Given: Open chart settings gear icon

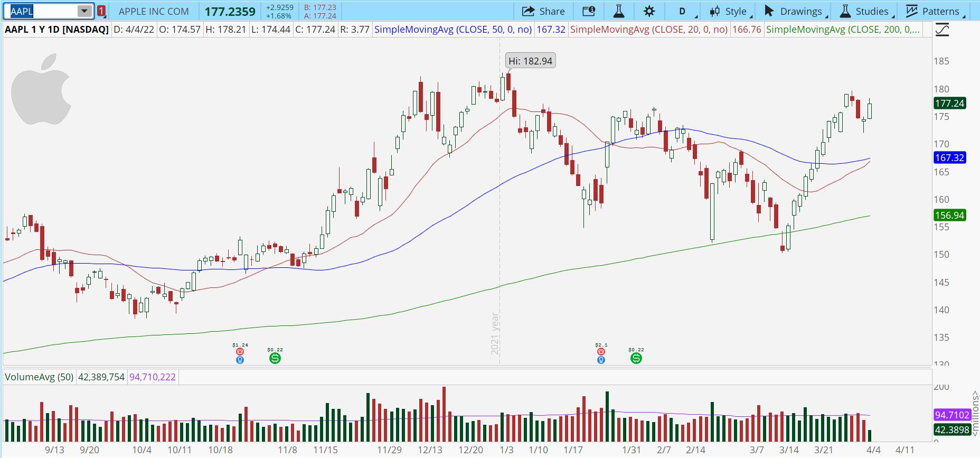Looking at the screenshot, I should (649, 11).
